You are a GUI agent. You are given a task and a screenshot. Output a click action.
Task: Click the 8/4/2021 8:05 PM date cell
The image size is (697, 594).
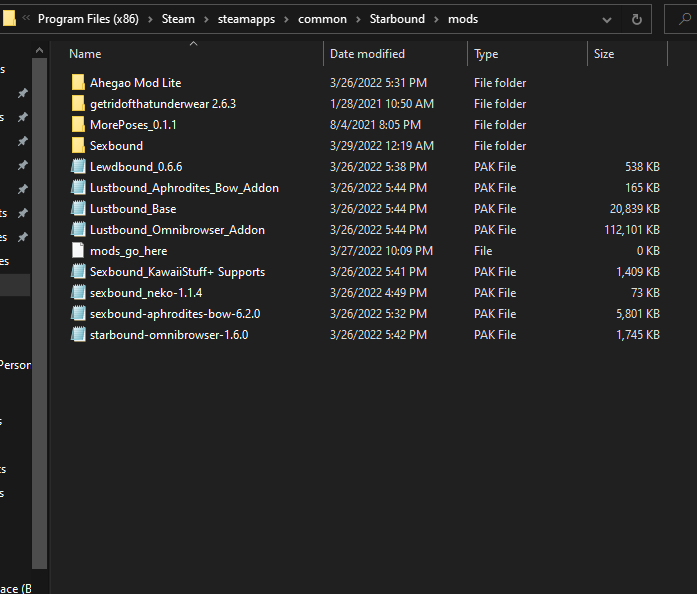pyautogui.click(x=375, y=124)
